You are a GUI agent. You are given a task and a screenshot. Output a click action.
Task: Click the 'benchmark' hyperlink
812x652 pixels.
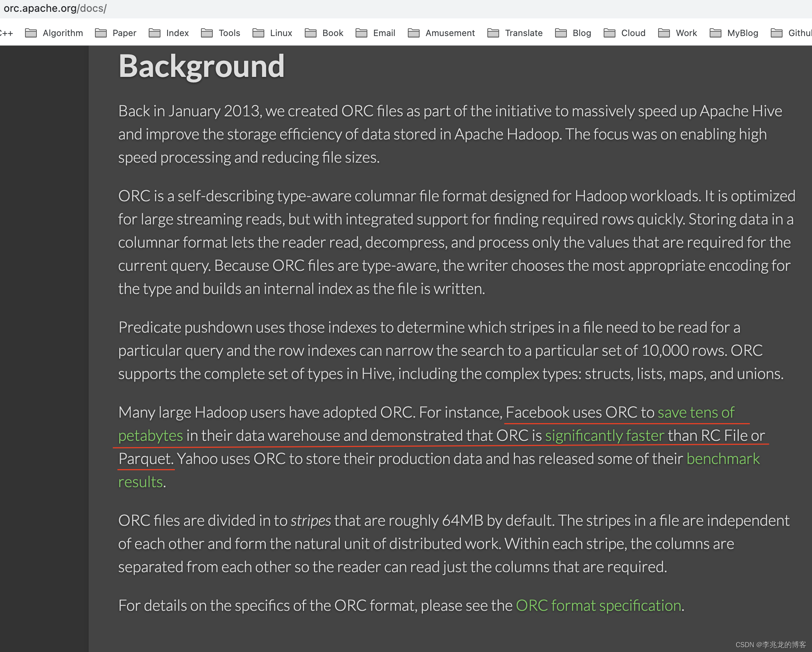[x=723, y=459]
